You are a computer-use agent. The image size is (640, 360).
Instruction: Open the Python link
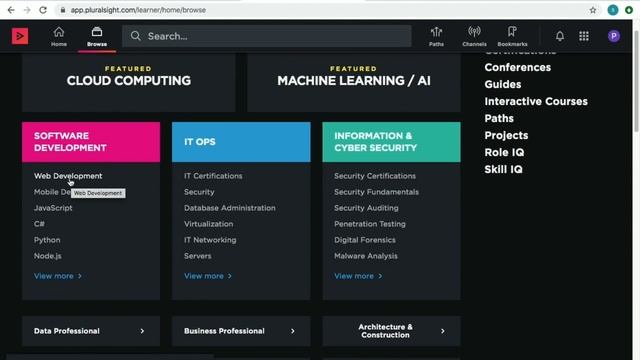coord(47,240)
